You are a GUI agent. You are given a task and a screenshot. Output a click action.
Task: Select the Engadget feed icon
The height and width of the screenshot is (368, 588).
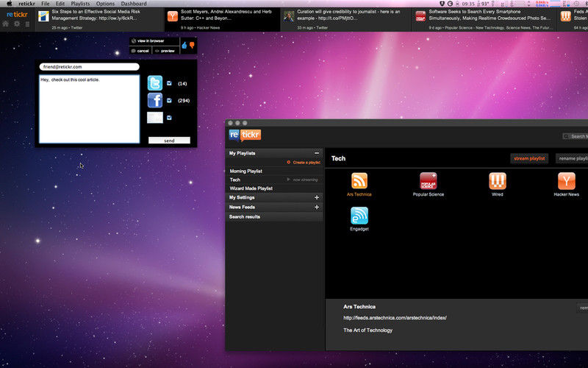[359, 216]
